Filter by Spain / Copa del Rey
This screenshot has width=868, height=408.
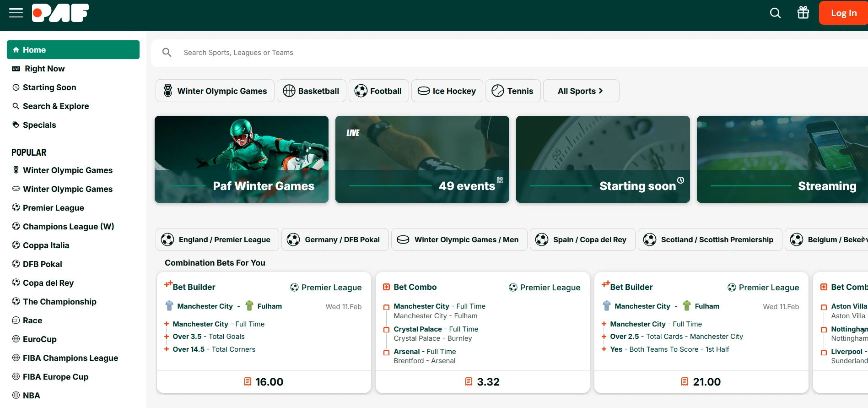point(582,239)
